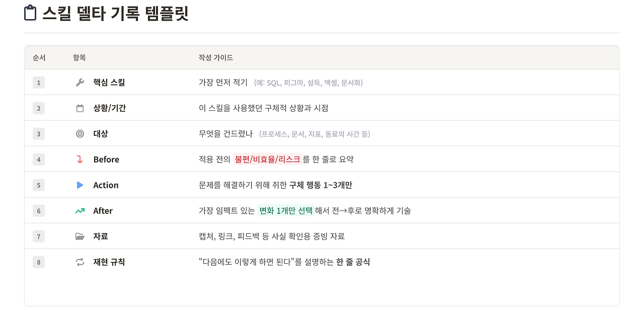Click the open folder icon for 자료

coord(80,237)
